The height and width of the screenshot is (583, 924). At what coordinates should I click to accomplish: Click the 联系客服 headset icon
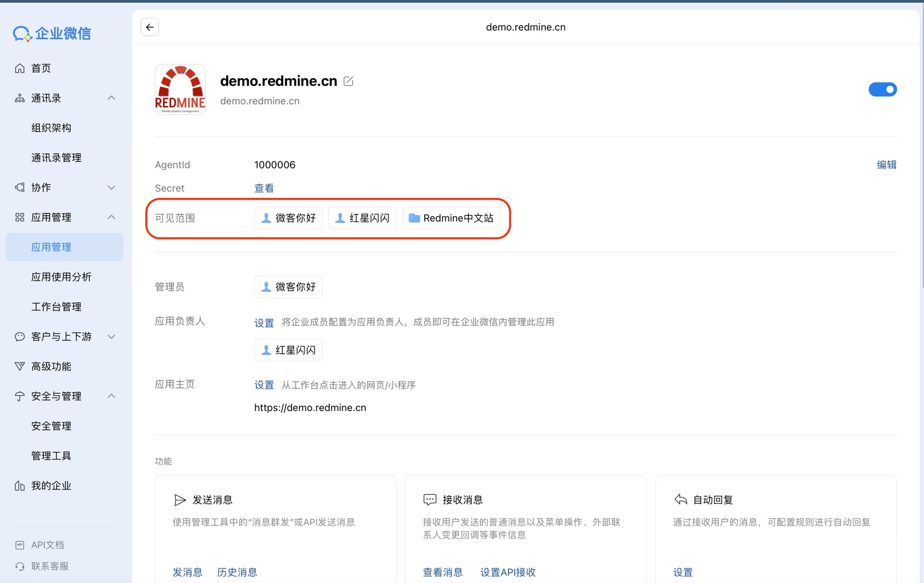tap(20, 566)
